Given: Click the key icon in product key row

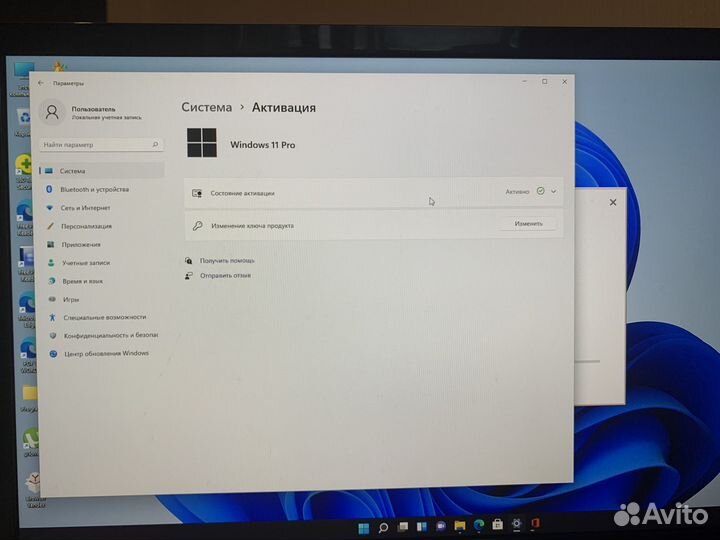Looking at the screenshot, I should [x=197, y=225].
